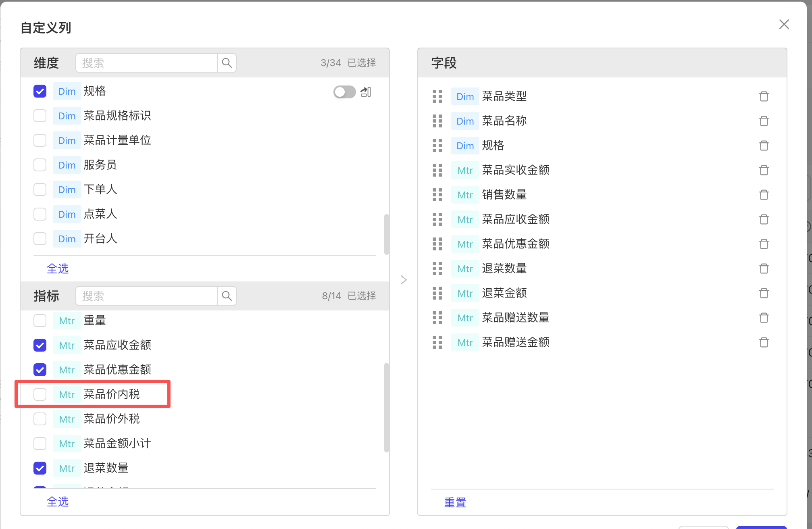Click search icon in 维度 search box
The image size is (812, 529).
point(227,63)
